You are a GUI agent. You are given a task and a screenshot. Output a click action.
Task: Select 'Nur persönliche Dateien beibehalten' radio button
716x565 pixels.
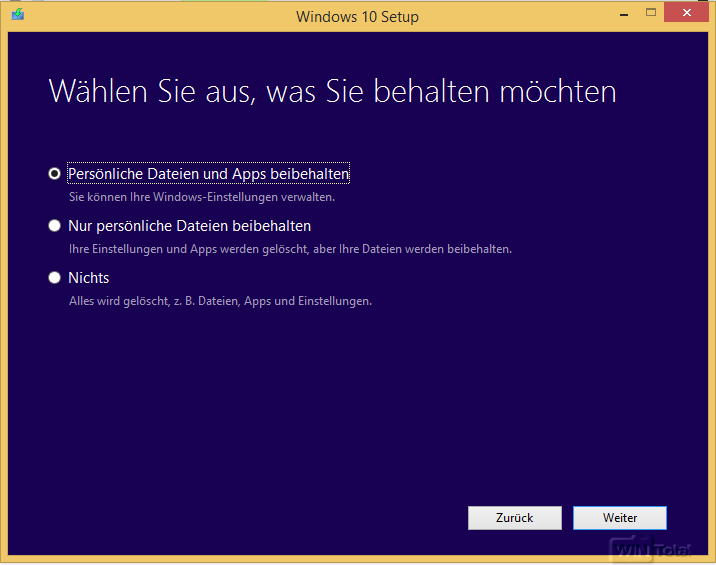(x=54, y=226)
